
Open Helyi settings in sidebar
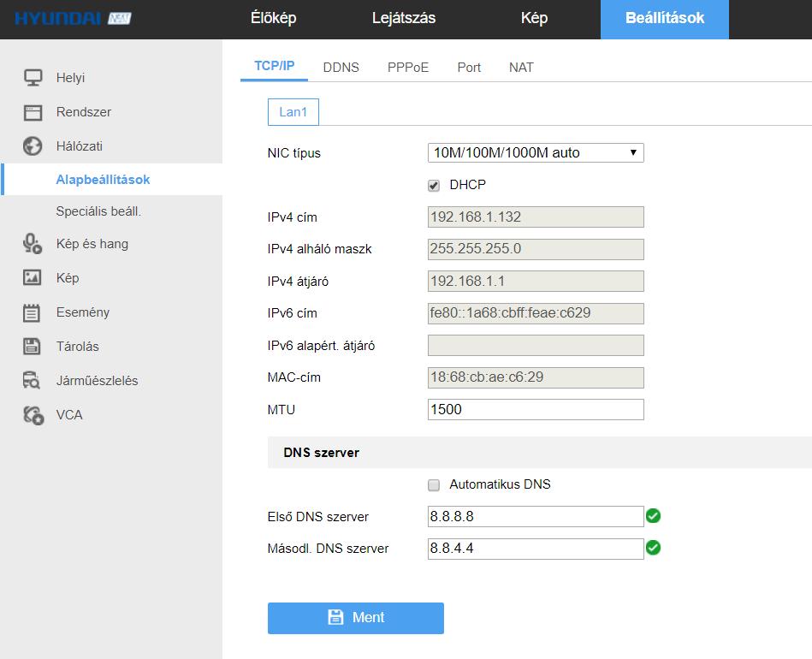(70, 78)
